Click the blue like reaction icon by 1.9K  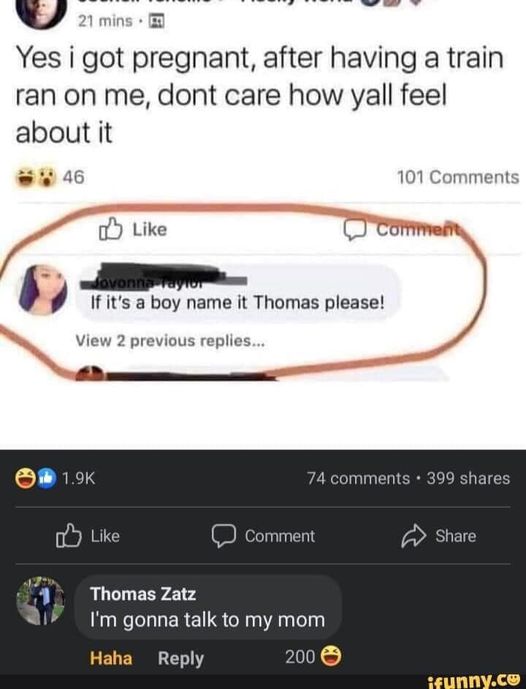point(46,479)
